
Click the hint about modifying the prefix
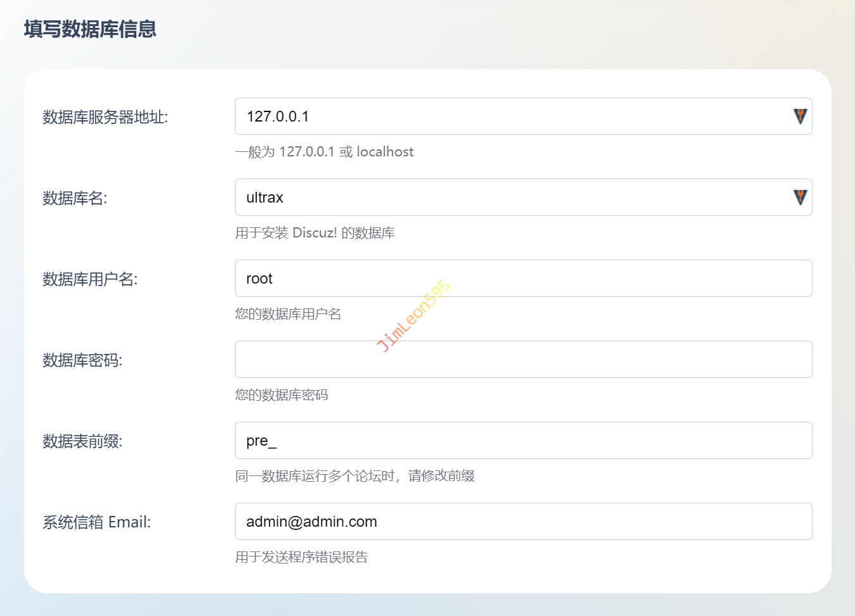pyautogui.click(x=355, y=476)
